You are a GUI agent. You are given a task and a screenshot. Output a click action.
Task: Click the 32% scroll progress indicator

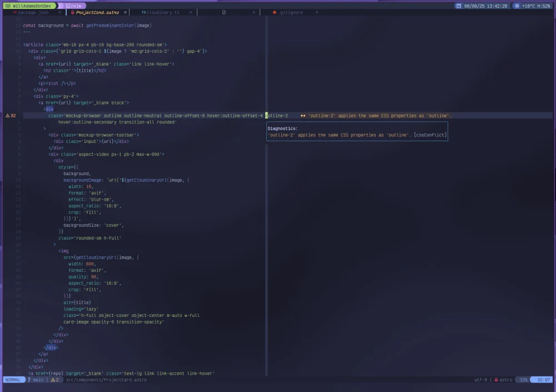[523, 380]
